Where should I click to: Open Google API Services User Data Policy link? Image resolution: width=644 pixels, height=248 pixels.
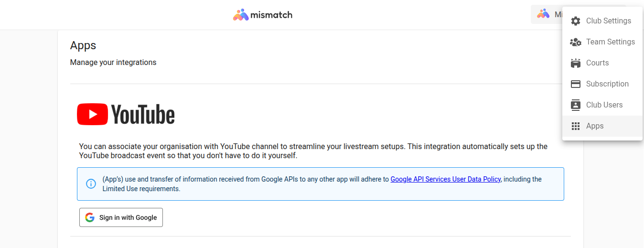click(x=445, y=179)
